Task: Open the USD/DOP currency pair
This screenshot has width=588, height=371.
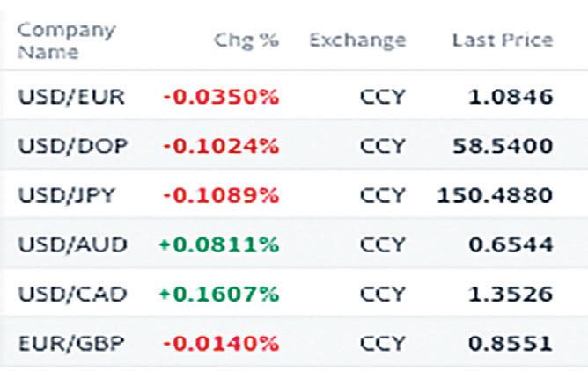Action: coord(73,146)
